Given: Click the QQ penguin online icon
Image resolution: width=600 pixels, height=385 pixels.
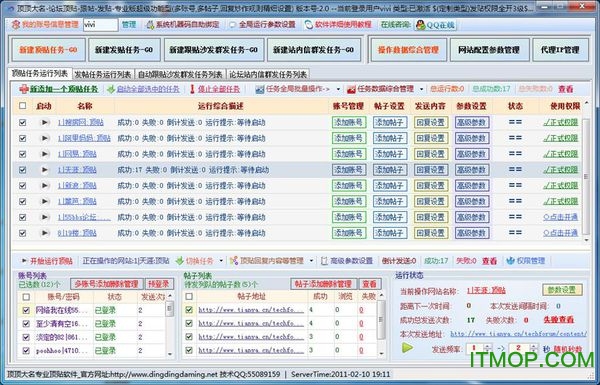Looking at the screenshot, I should (421, 25).
